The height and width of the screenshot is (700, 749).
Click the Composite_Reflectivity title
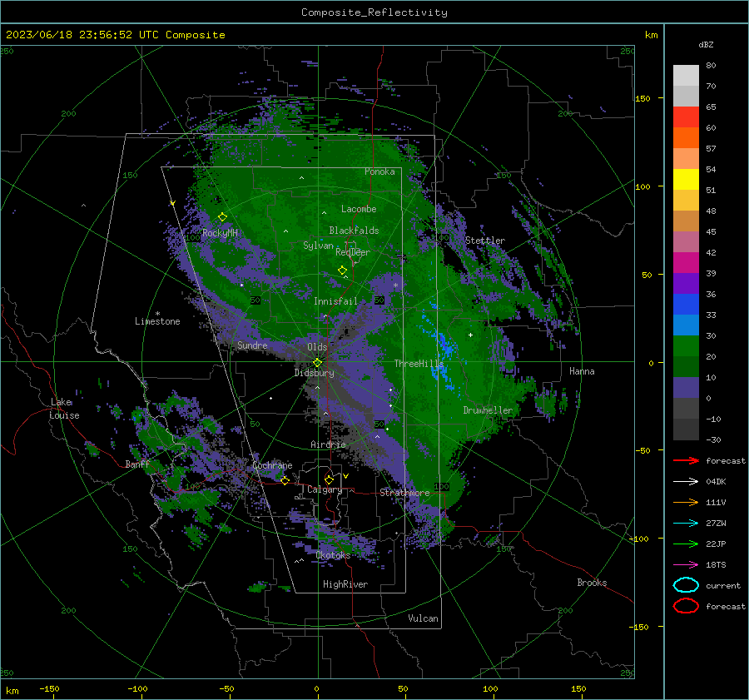coord(374,12)
